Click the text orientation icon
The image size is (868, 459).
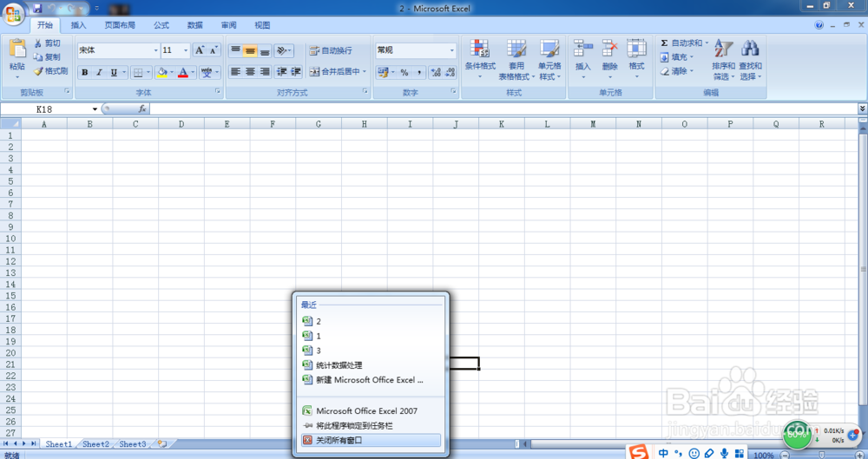[284, 50]
